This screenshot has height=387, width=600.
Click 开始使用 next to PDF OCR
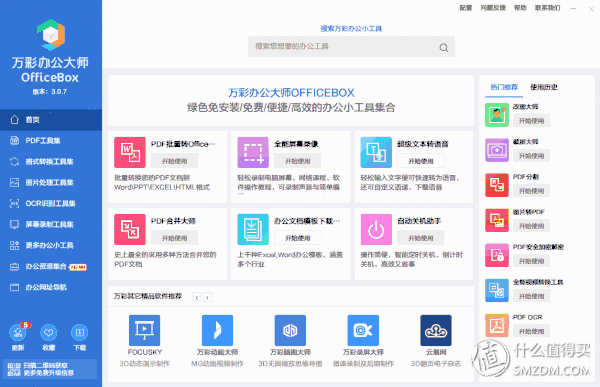pyautogui.click(x=531, y=331)
